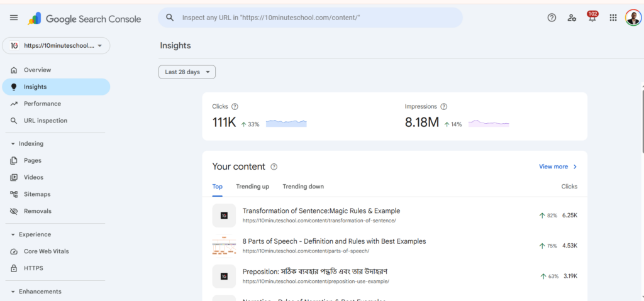Switch to the Top tab
The width and height of the screenshot is (644, 301).
[x=217, y=187]
